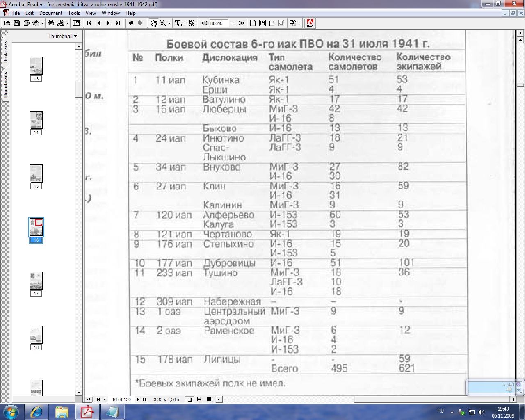Click the volume icon in system tray
The height and width of the screenshot is (420, 525).
point(481,412)
